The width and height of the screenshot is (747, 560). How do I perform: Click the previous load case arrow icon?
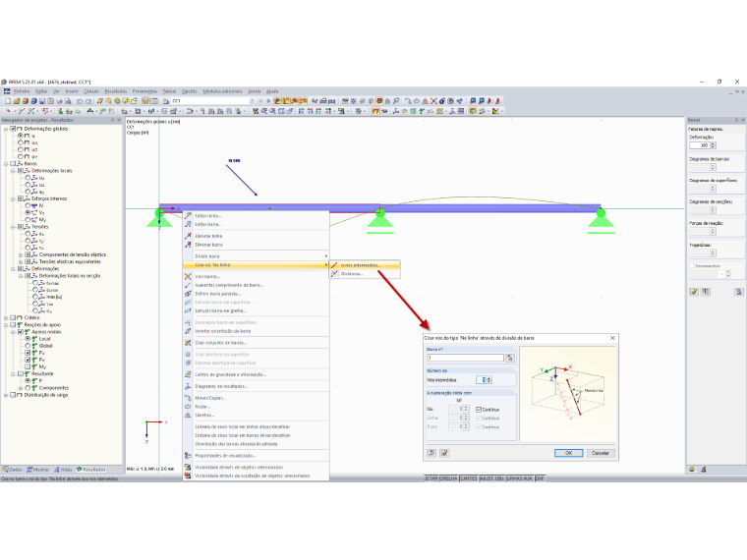(260, 101)
